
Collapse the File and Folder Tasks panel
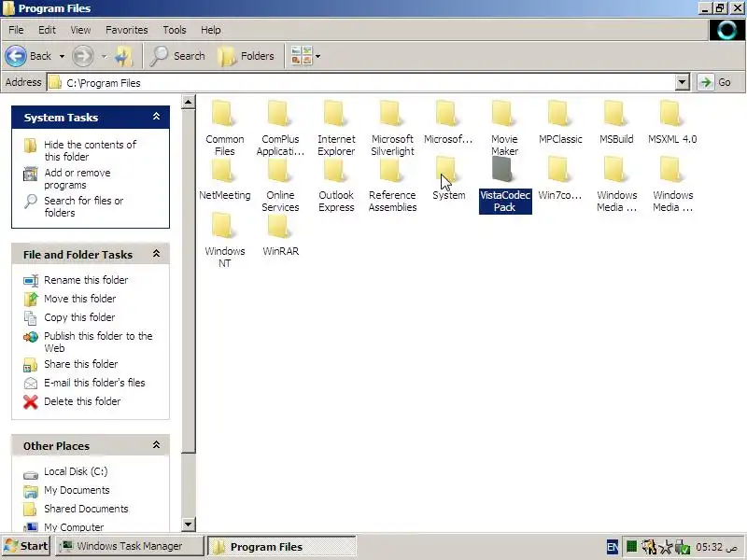(x=156, y=254)
